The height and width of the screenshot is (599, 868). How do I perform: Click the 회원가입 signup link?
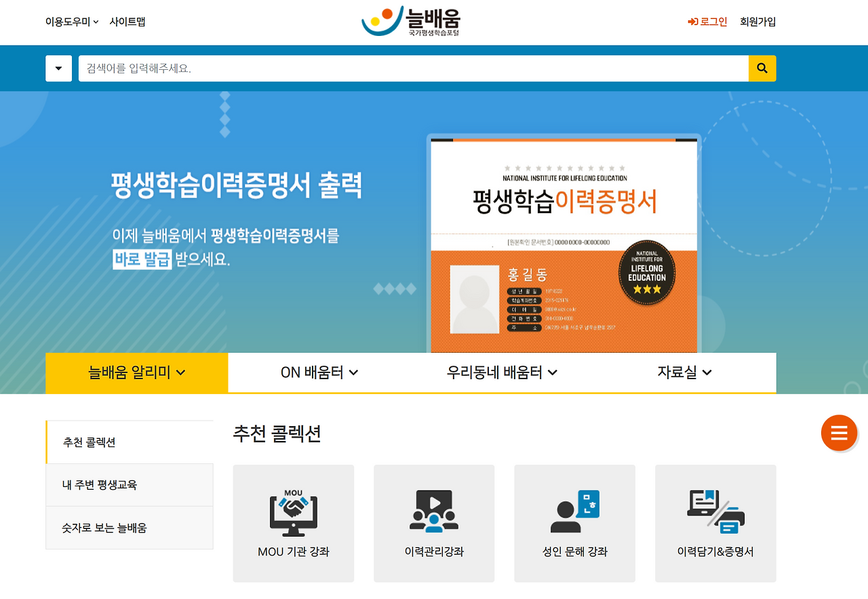pyautogui.click(x=757, y=22)
